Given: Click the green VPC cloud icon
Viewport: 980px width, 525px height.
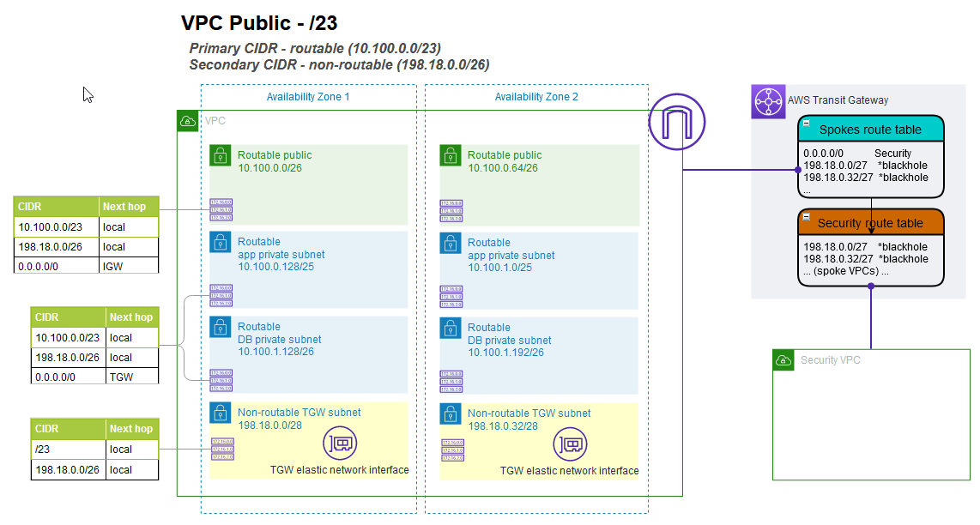Looking at the screenshot, I should tap(187, 121).
